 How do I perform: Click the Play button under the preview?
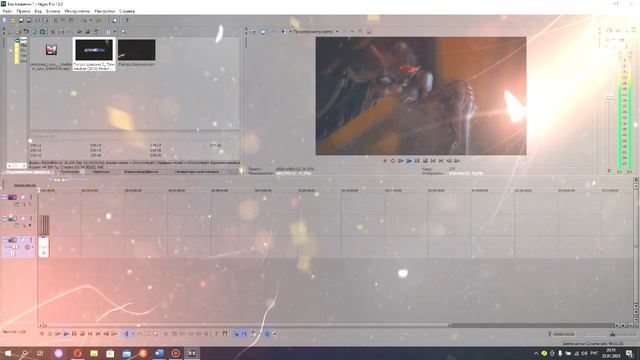pyautogui.click(x=409, y=161)
